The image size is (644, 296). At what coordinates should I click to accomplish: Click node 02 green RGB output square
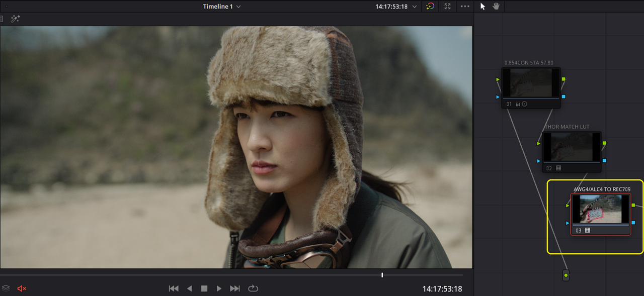tap(604, 143)
